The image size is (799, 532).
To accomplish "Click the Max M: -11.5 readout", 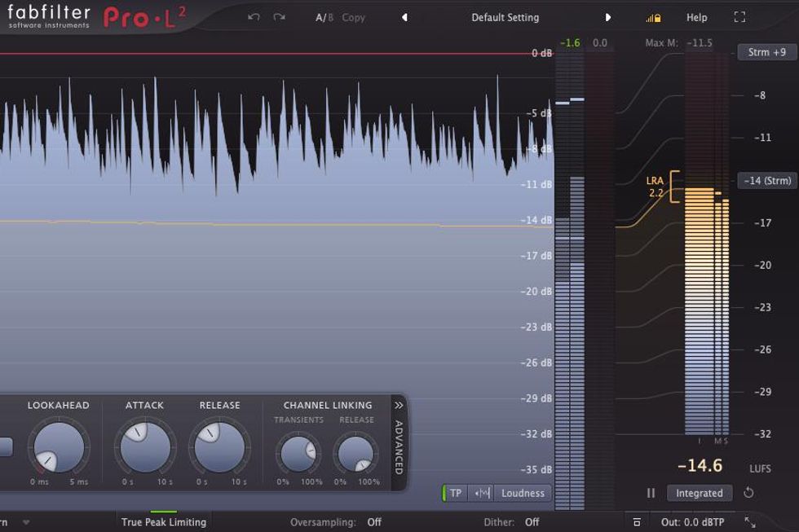I will pos(678,42).
